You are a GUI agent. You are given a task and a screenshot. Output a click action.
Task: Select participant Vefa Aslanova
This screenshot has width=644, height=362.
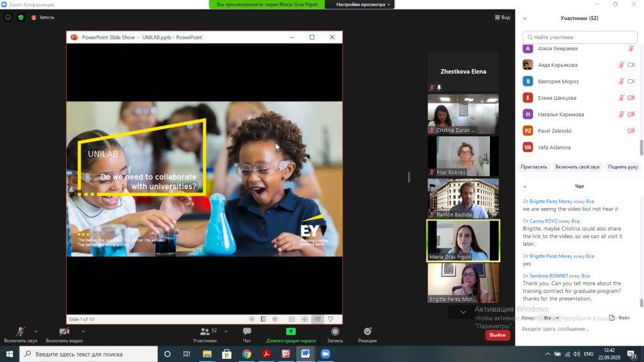579,147
